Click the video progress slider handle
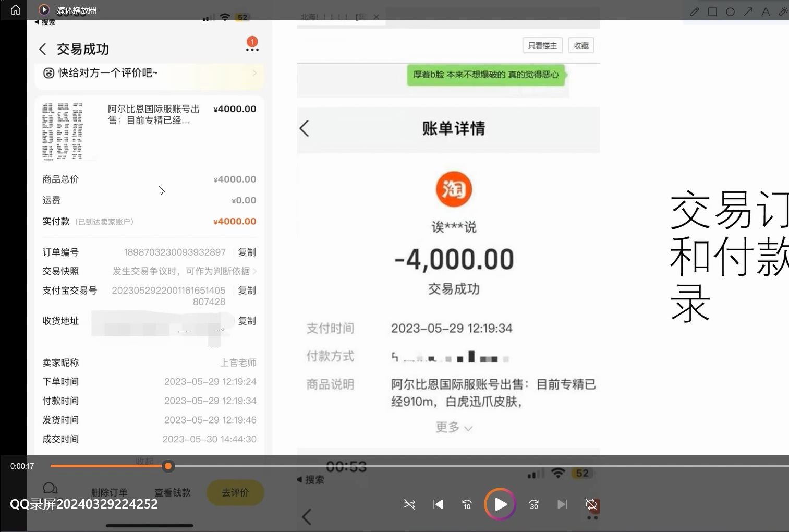Screen dimensions: 789x532 click(168, 466)
